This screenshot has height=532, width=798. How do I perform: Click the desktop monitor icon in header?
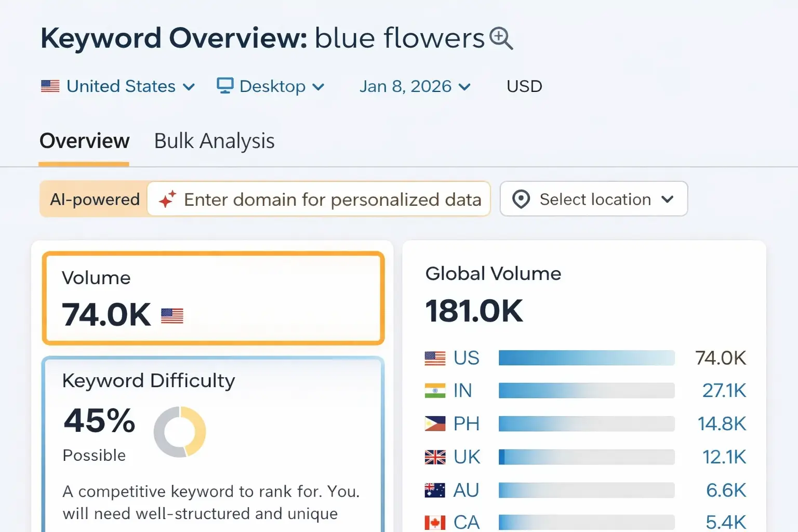(225, 85)
